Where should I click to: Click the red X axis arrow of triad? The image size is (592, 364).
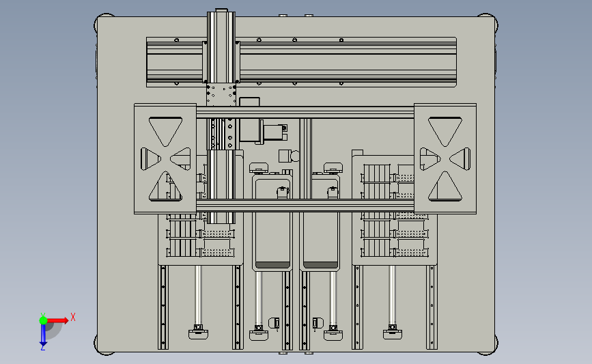point(57,320)
